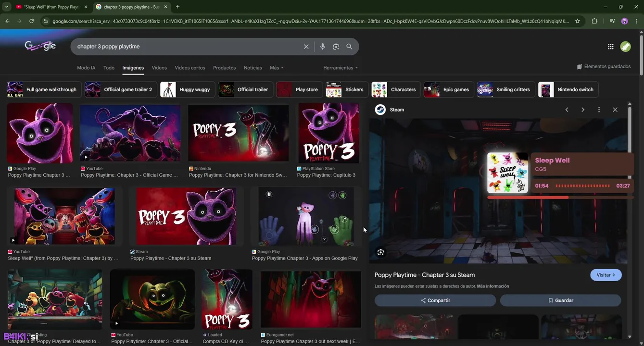Image resolution: width=644 pixels, height=346 pixels.
Task: Open Poppy Playtime Chapter 3 su Steam title
Action: point(425,275)
